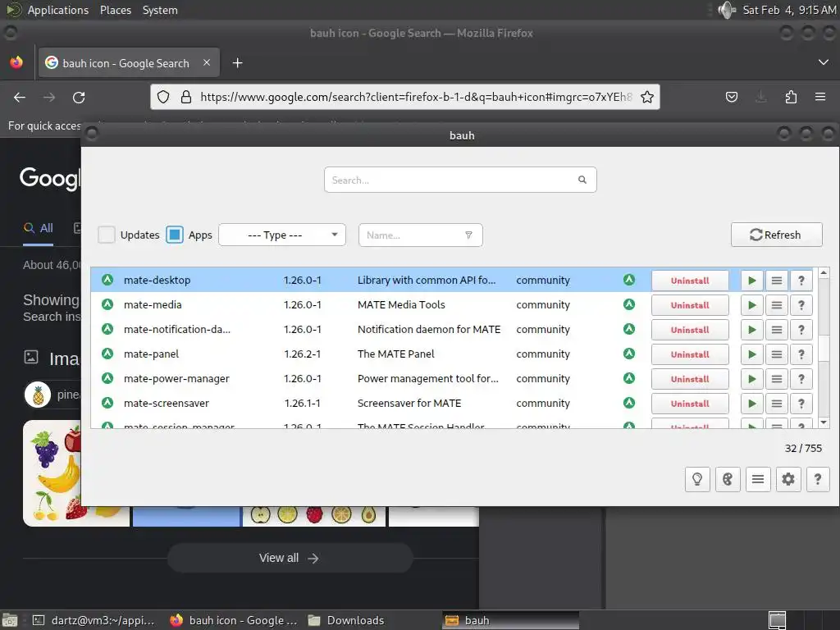This screenshot has width=840, height=630.
Task: Open actions menu for mate-notification-daemon row
Action: click(776, 330)
